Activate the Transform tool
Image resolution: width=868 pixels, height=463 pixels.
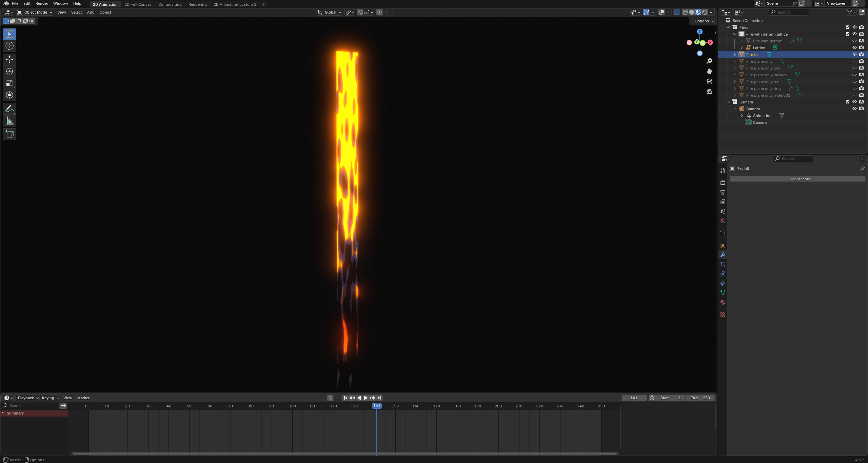tap(9, 95)
